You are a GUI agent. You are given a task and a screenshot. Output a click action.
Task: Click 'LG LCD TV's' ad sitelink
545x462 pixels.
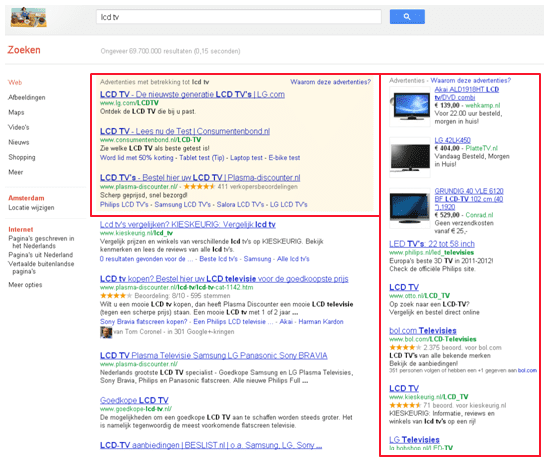(x=288, y=204)
